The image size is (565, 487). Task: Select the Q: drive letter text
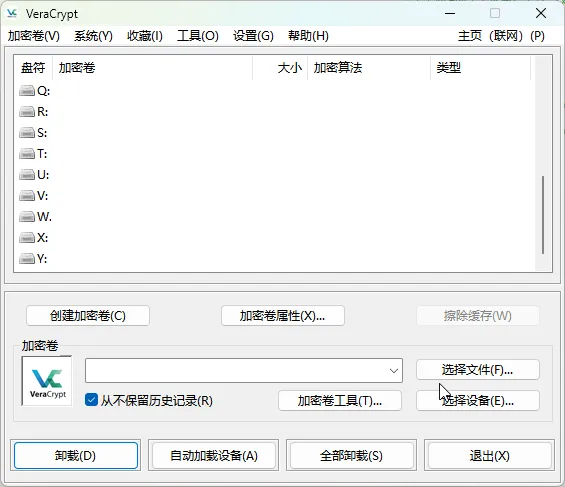point(43,91)
